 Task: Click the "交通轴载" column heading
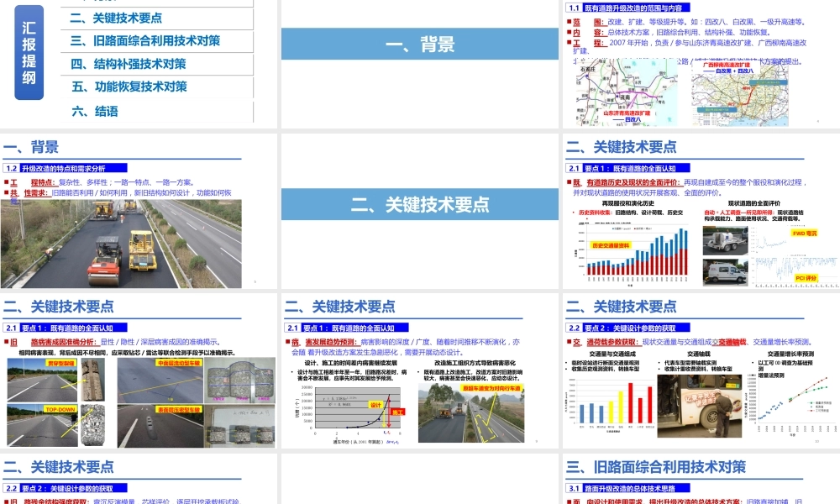point(699,354)
